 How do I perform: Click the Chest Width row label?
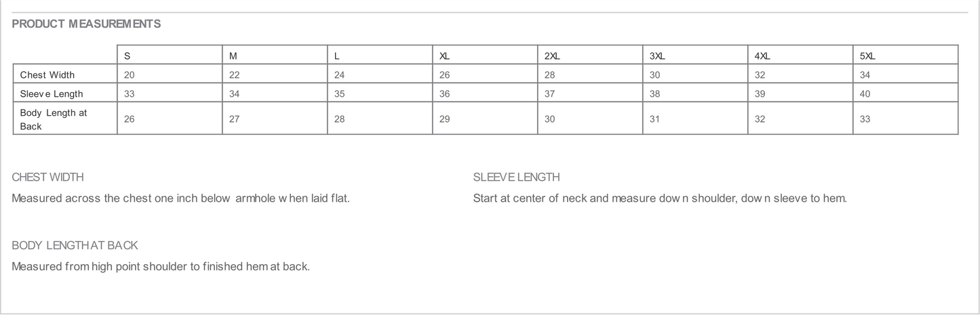tap(47, 75)
